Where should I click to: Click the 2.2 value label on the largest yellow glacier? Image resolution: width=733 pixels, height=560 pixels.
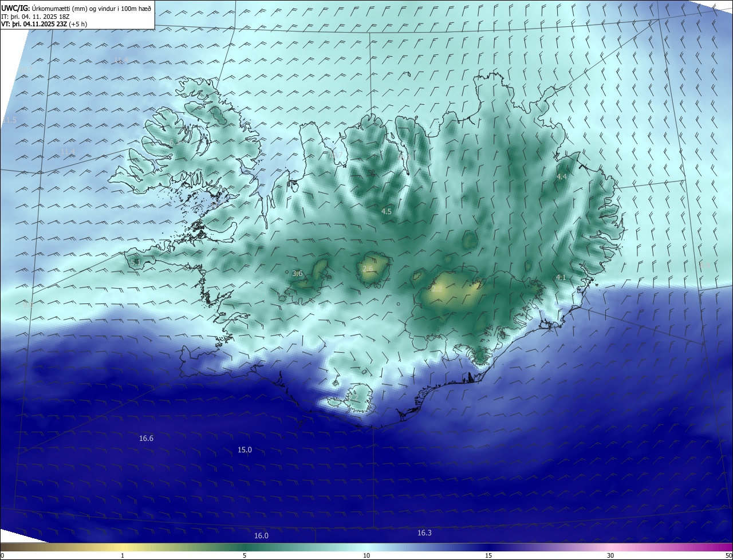437,290
